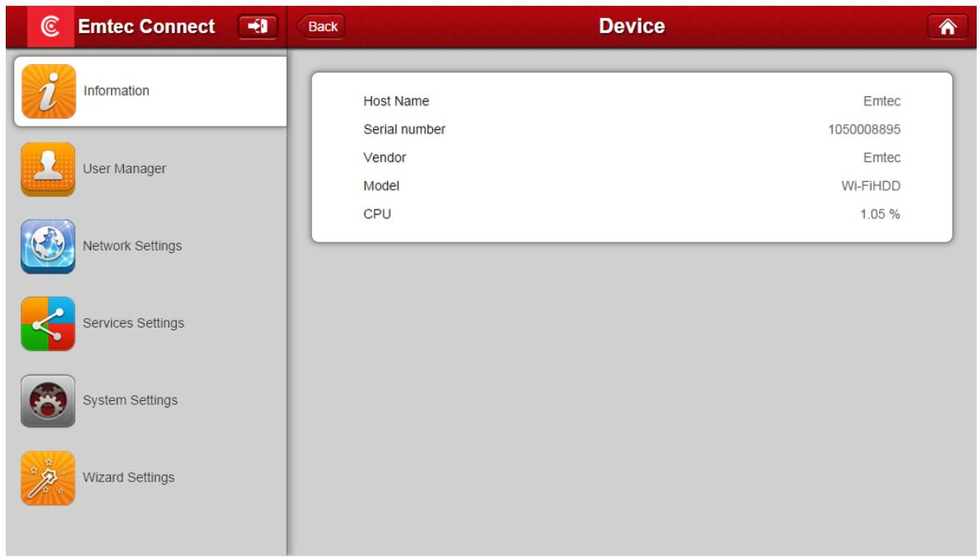Click the Wizard Settings magic wand icon
Screen dimensions: 980x558
(x=48, y=477)
